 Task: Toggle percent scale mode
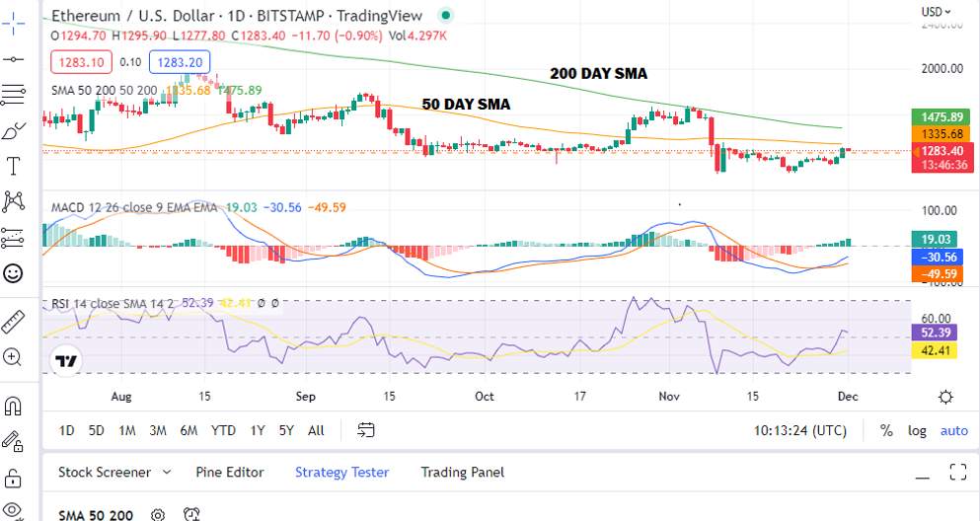point(886,430)
